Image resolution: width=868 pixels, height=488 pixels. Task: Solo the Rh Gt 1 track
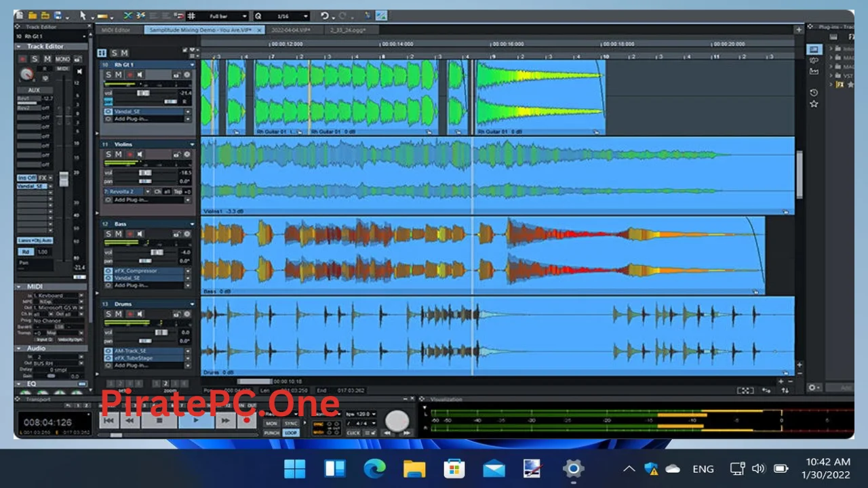coord(108,75)
